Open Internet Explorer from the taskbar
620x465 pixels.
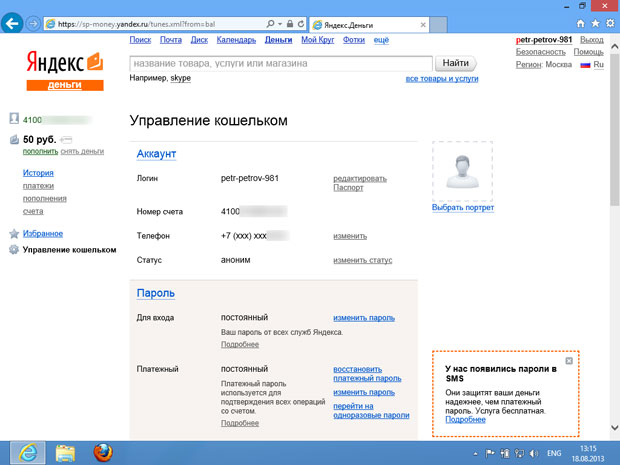pyautogui.click(x=28, y=453)
